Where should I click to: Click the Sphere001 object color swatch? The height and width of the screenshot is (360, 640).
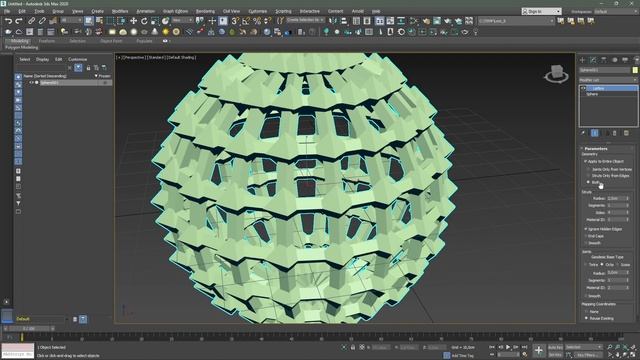coord(635,70)
